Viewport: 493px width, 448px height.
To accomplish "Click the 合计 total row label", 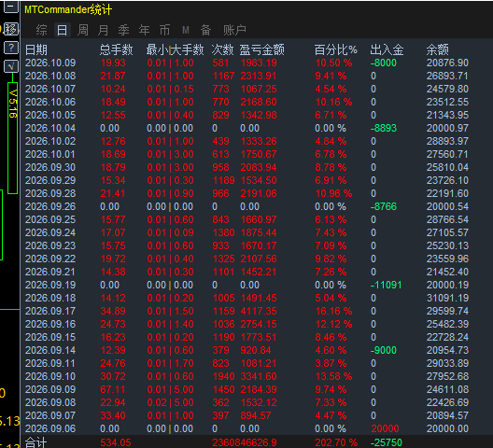I will pyautogui.click(x=35, y=442).
